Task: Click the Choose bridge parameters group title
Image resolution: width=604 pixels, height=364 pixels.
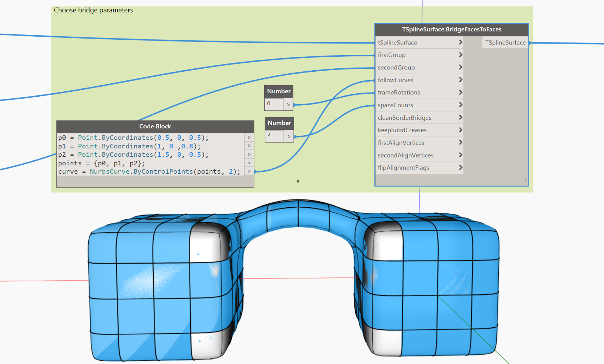Action: (93, 10)
